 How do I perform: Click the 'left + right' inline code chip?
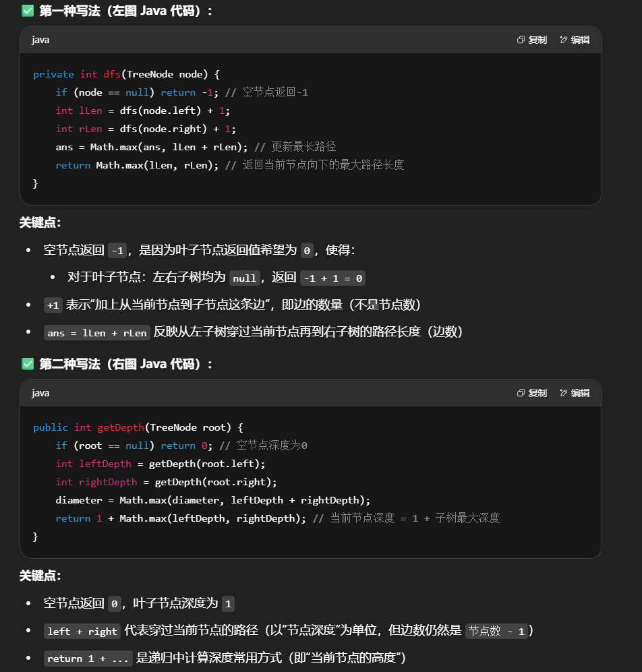coord(82,632)
